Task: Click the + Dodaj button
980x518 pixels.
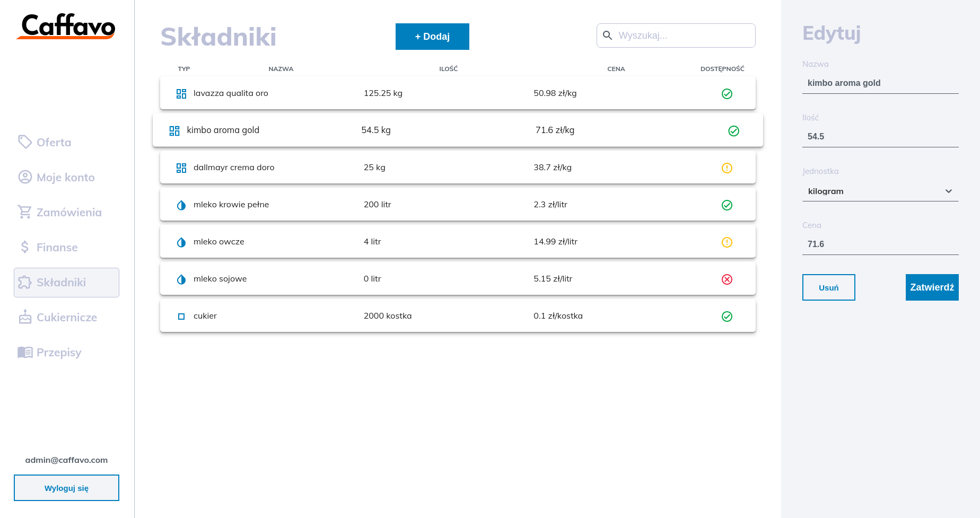Action: click(x=432, y=37)
